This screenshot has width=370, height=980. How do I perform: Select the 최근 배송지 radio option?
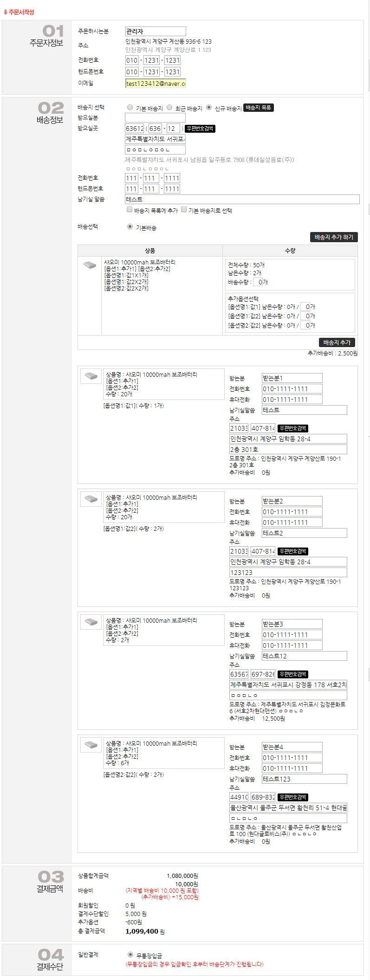coord(169,108)
